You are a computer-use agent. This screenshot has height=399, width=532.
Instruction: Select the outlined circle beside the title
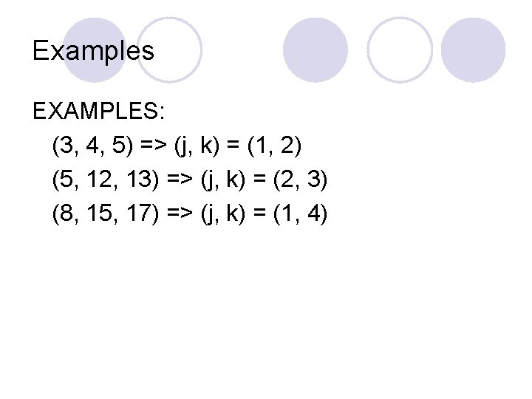[170, 50]
